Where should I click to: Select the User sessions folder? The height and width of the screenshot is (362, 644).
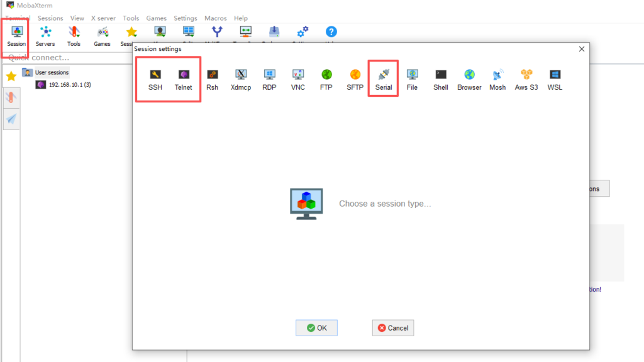point(45,73)
